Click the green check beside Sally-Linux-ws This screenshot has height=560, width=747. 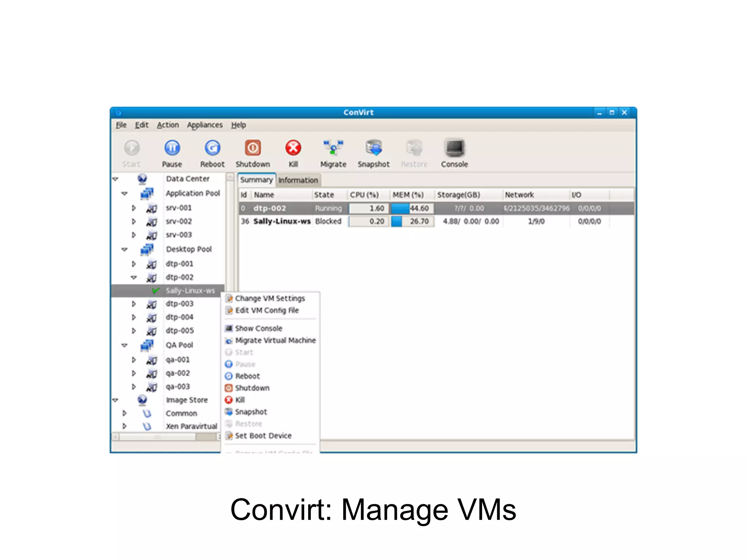(x=156, y=291)
